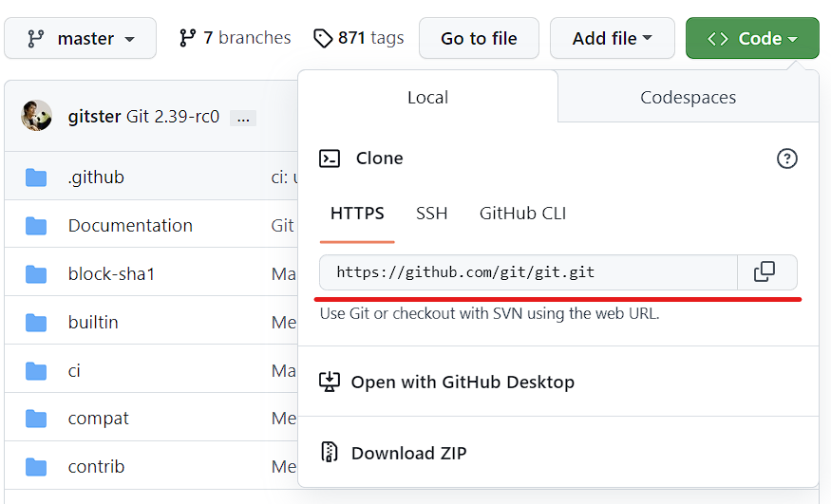Viewport: 831px width, 504px height.
Task: Switch to the Local tab
Action: click(427, 98)
